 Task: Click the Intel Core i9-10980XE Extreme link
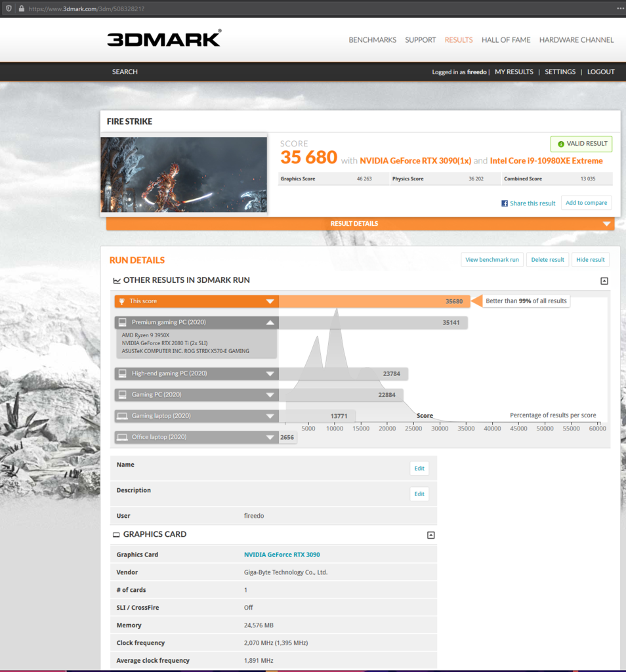(x=547, y=161)
